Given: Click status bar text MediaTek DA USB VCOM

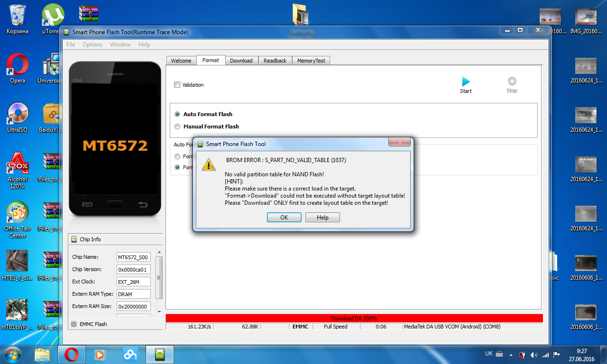Looking at the screenshot, I should [x=452, y=327].
